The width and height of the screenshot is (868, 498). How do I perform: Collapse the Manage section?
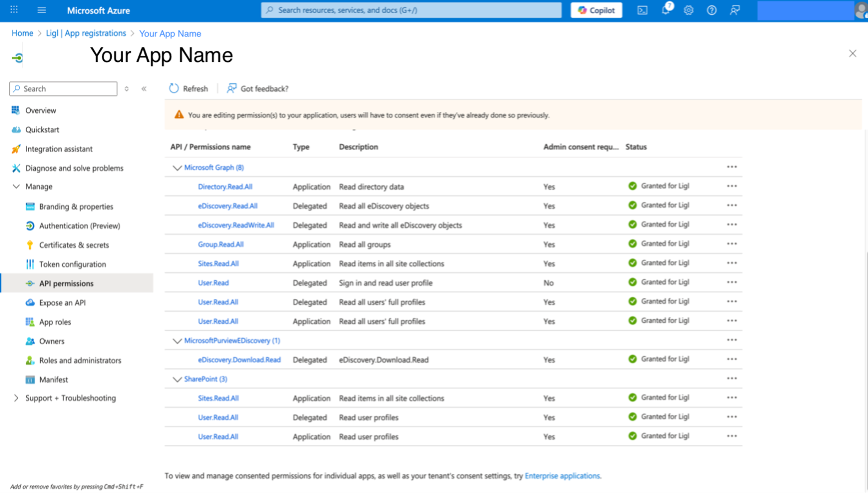point(16,186)
